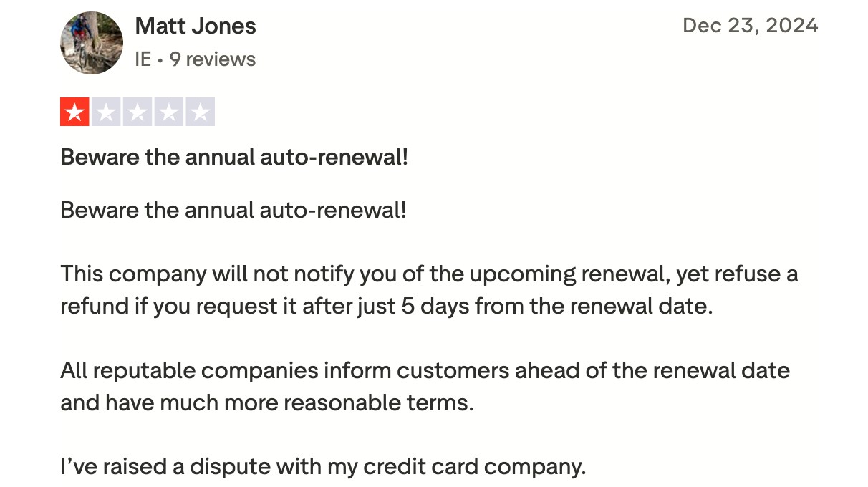Click the reviewer name Matt Jones

196,26
